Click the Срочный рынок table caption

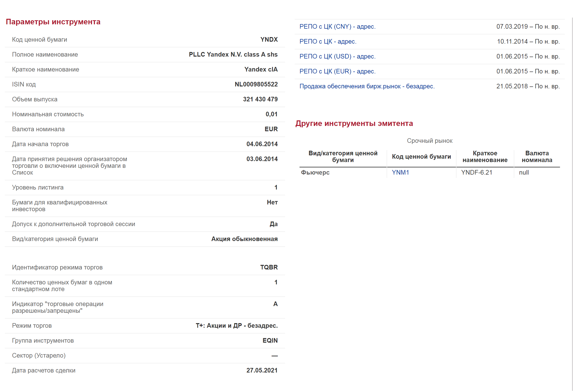click(x=430, y=141)
